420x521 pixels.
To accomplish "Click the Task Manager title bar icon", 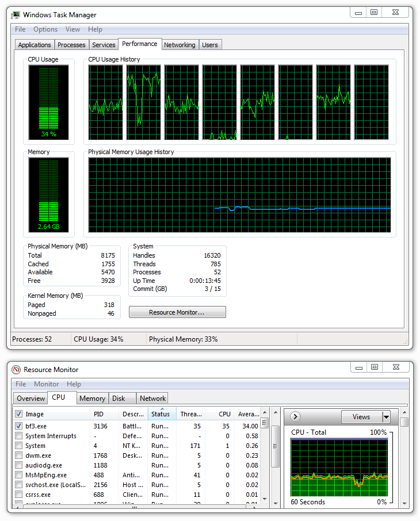I will point(16,14).
